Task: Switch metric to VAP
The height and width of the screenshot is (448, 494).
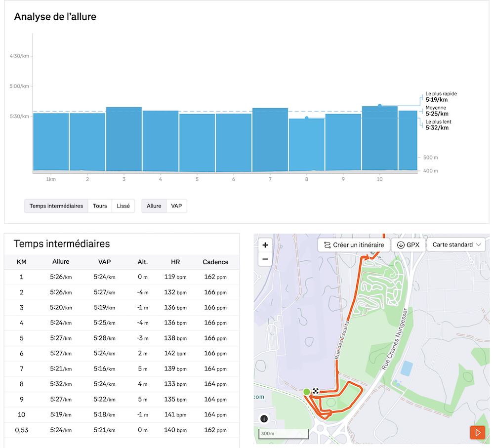Action: 176,206
